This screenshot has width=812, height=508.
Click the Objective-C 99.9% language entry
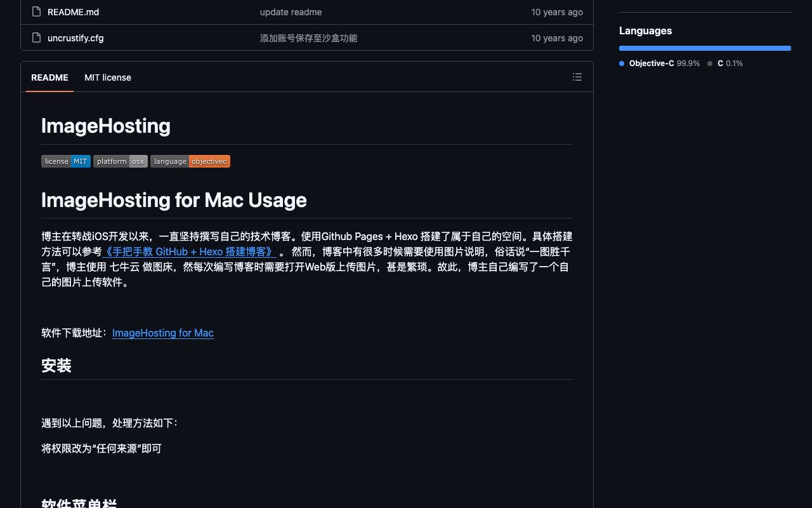coord(660,63)
